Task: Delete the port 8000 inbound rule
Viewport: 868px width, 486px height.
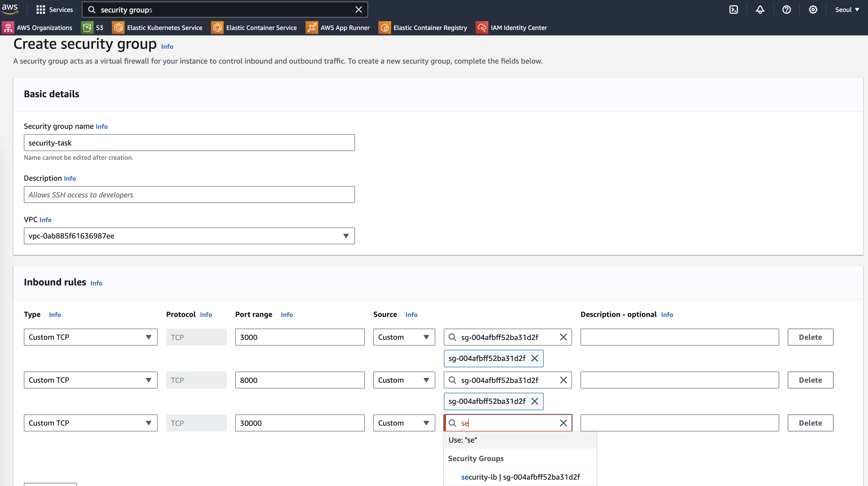Action: point(810,380)
